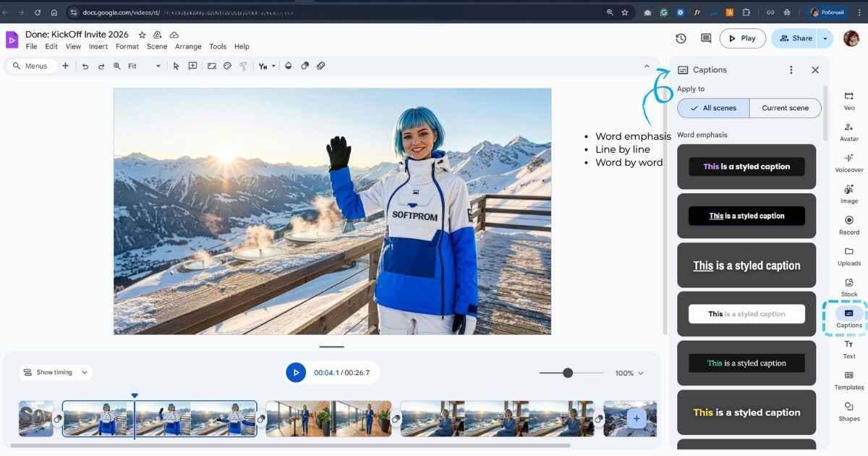Apply captions to All scenes
Viewport: 868px width, 456px height.
click(712, 107)
